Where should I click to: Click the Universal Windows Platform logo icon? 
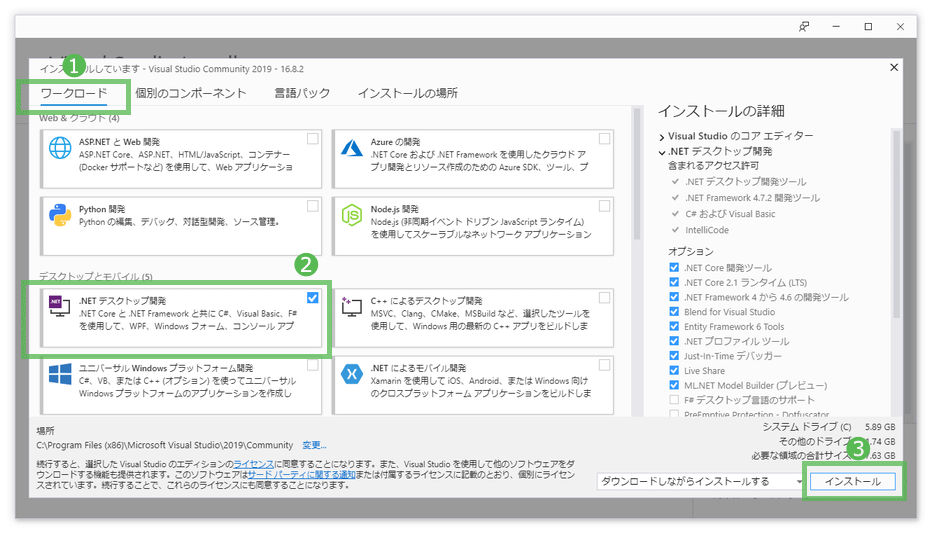60,374
